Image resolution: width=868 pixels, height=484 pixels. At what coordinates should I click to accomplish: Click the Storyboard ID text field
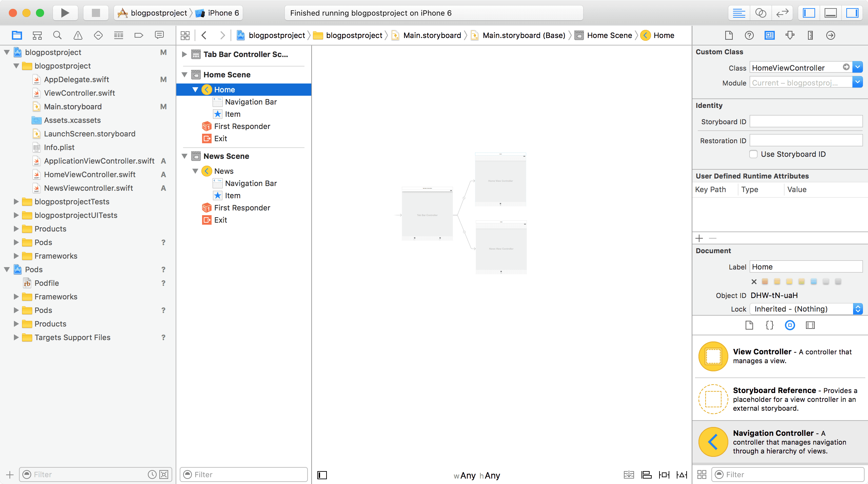806,122
